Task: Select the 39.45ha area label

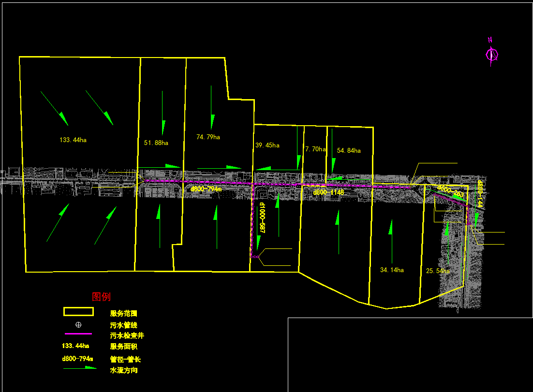Action: [x=267, y=145]
